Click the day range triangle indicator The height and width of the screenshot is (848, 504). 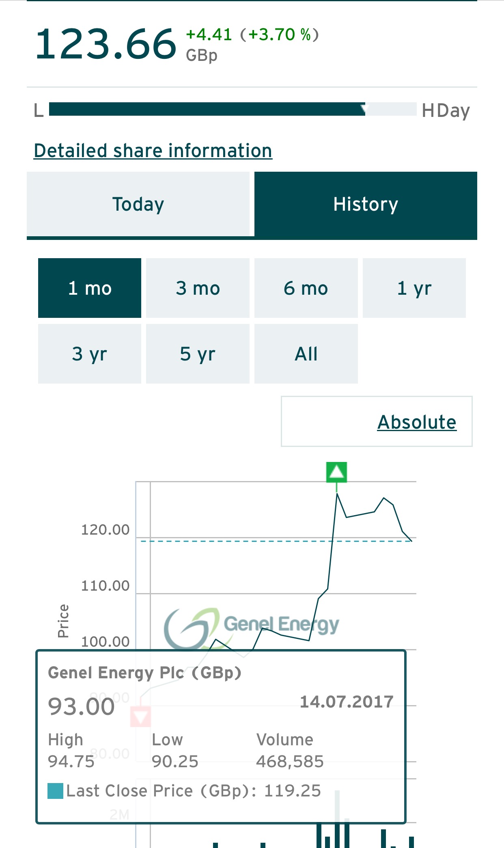click(364, 108)
